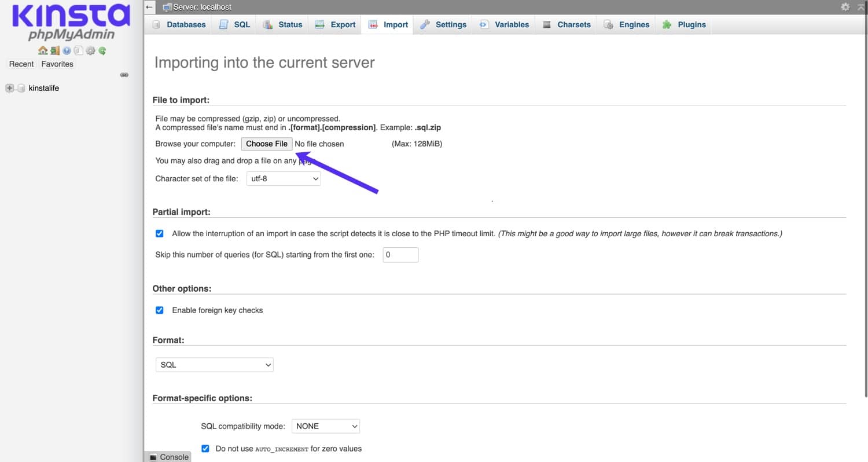Uncheck Enable foreign key checks
Image resolution: width=868 pixels, height=462 pixels.
(x=159, y=310)
